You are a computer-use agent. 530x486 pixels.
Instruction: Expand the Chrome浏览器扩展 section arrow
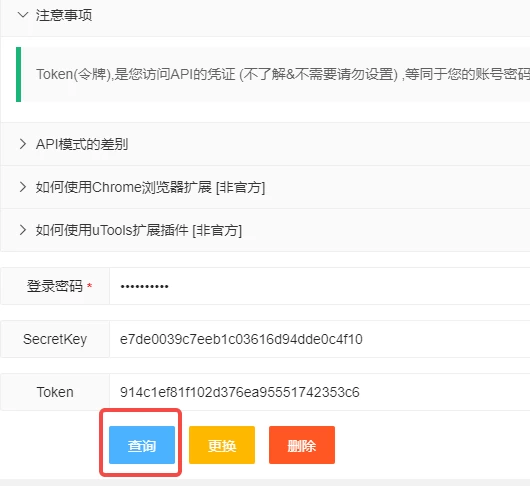(x=23, y=187)
